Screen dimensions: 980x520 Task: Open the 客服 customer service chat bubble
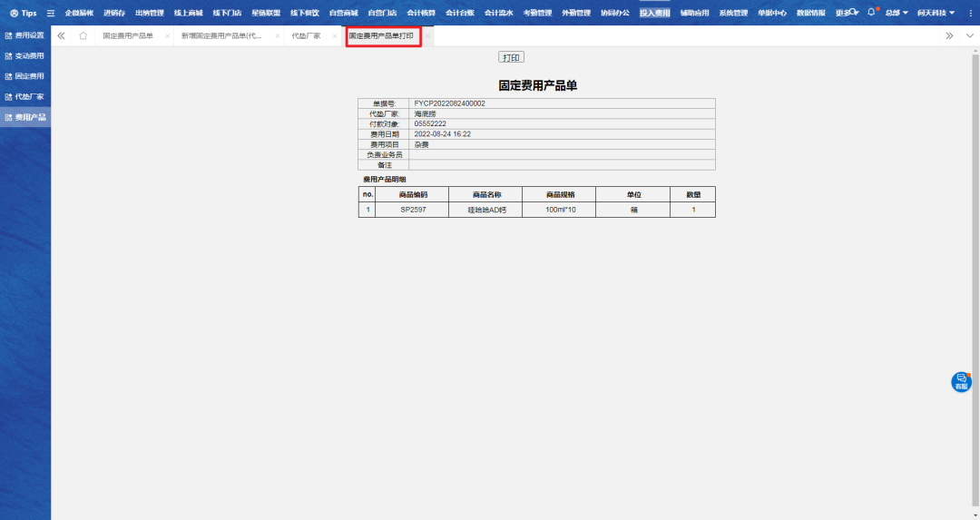pos(961,383)
